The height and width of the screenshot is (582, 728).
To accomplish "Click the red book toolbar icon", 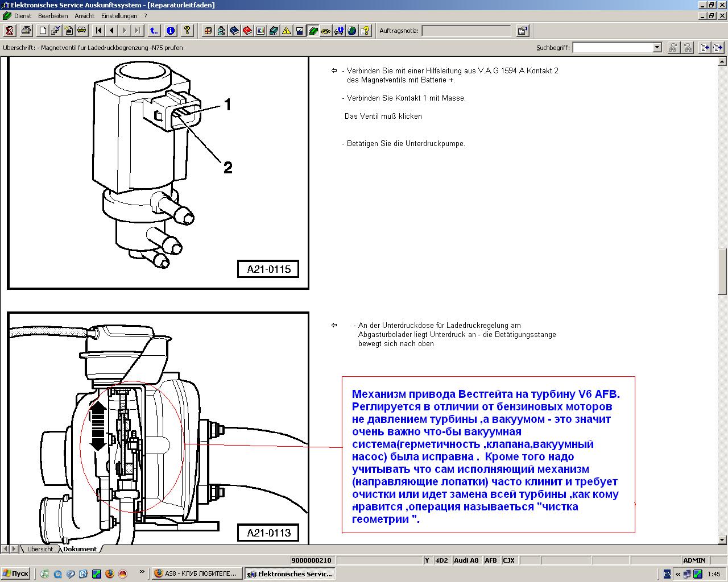I will coord(247,31).
